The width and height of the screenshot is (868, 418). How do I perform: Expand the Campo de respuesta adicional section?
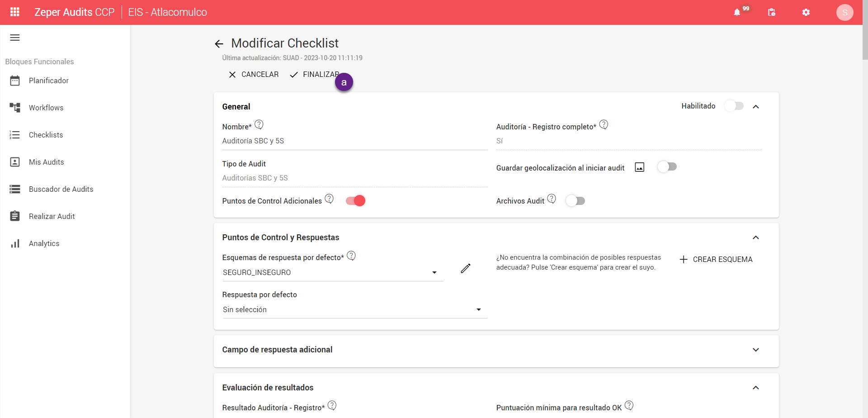pos(496,350)
